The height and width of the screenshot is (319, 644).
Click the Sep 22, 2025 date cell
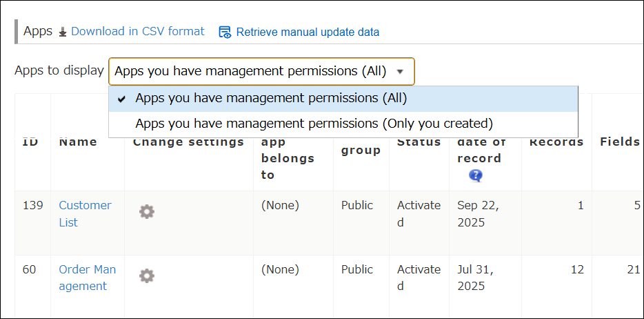pyautogui.click(x=477, y=213)
